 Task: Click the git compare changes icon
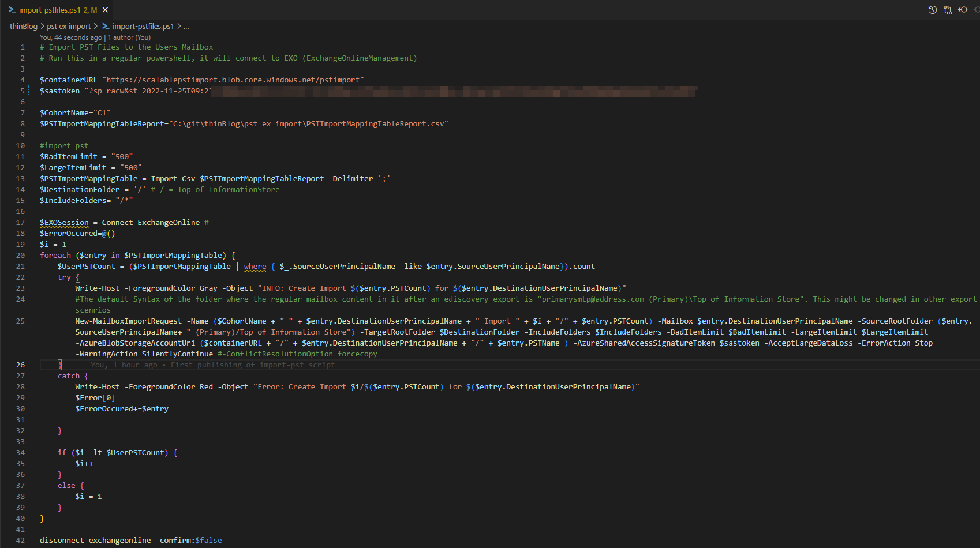948,10
